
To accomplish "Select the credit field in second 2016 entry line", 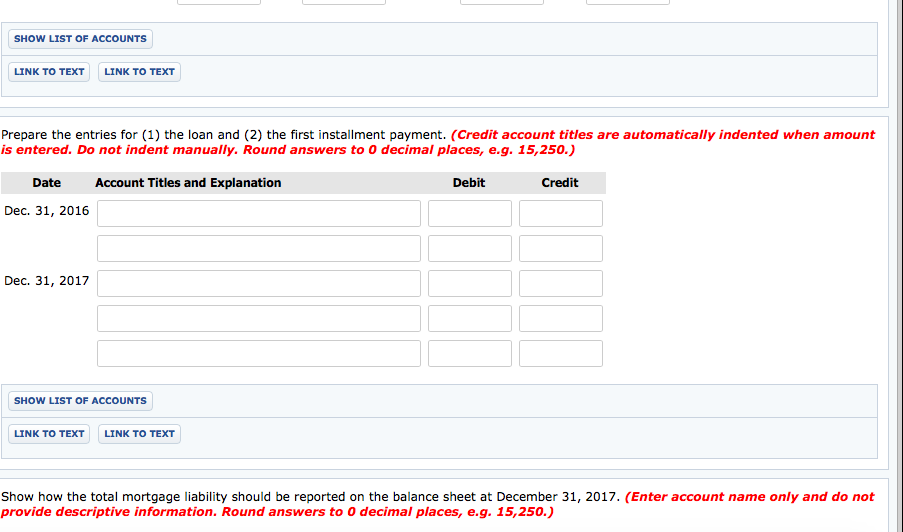I will point(561,249).
